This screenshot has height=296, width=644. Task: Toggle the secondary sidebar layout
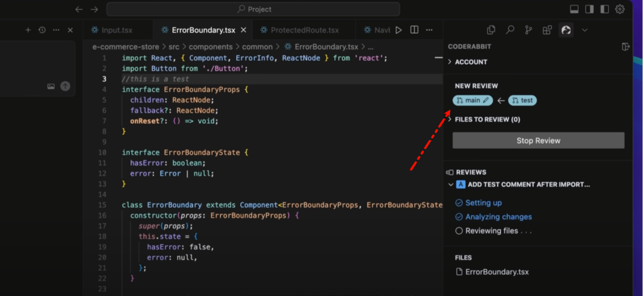[x=605, y=9]
